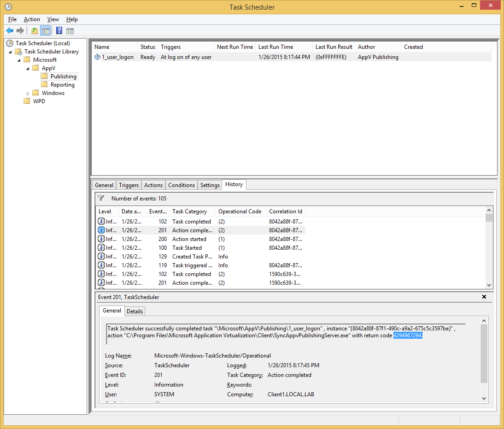The height and width of the screenshot is (429, 504).
Task: Sort history by Task Category header
Action: (193, 212)
